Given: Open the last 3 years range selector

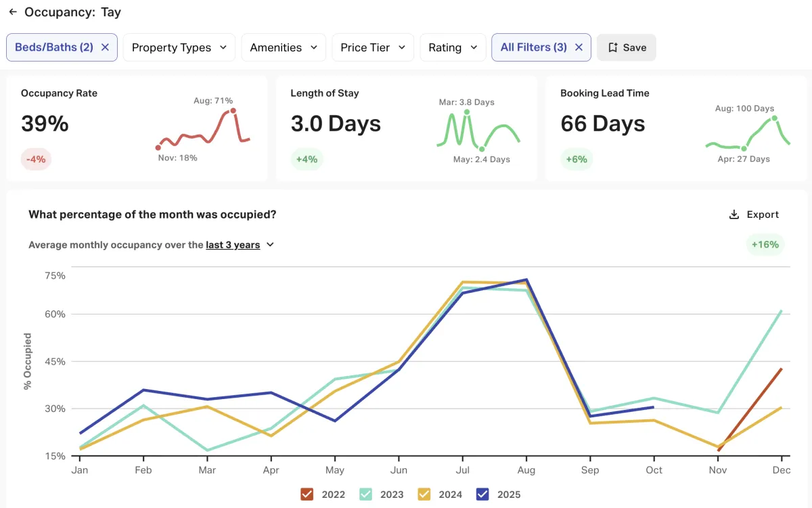Looking at the screenshot, I should 240,245.
